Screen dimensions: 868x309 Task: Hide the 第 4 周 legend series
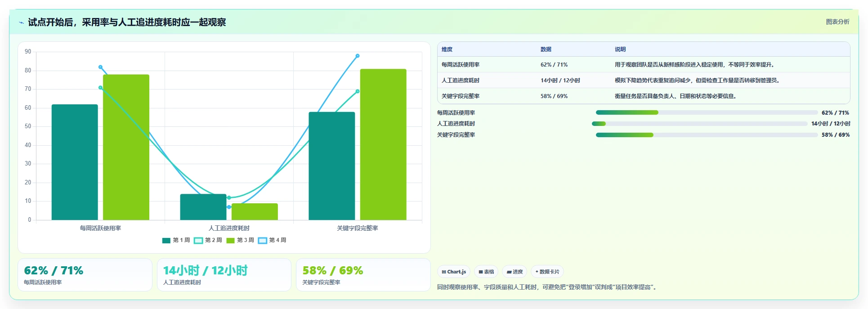click(x=272, y=240)
